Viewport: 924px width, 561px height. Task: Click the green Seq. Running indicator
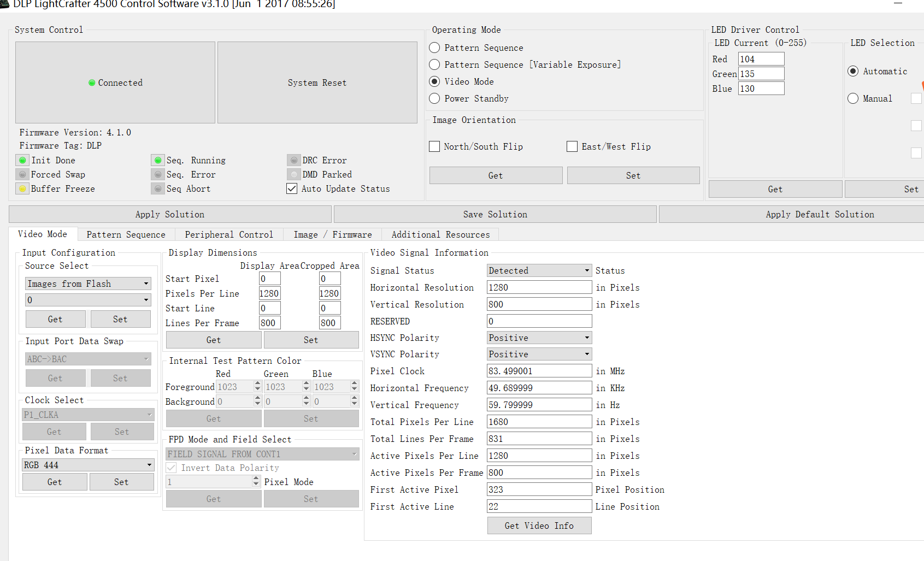click(x=158, y=161)
